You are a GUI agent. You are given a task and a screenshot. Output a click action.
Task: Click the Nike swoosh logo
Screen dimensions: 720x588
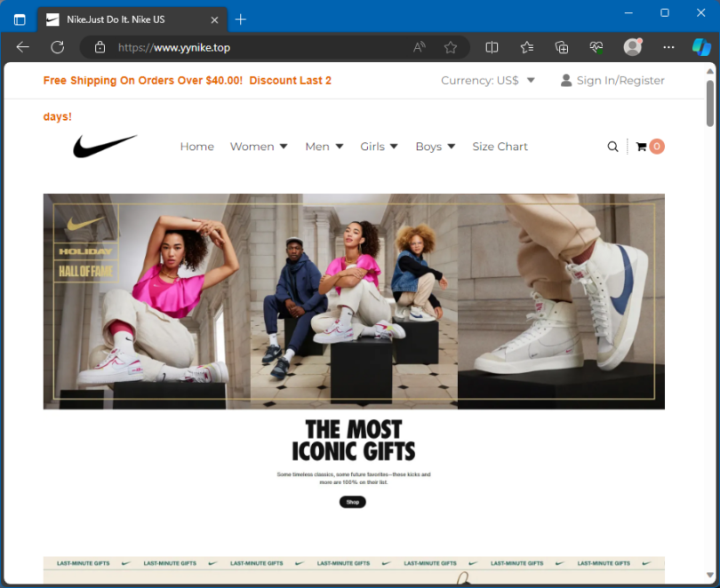pos(104,145)
